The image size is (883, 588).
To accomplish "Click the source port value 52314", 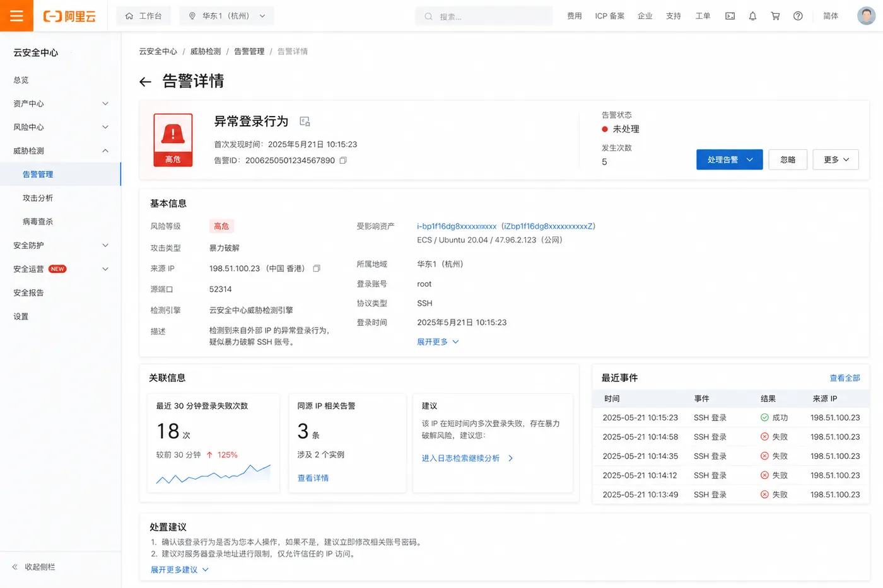I will coord(221,289).
